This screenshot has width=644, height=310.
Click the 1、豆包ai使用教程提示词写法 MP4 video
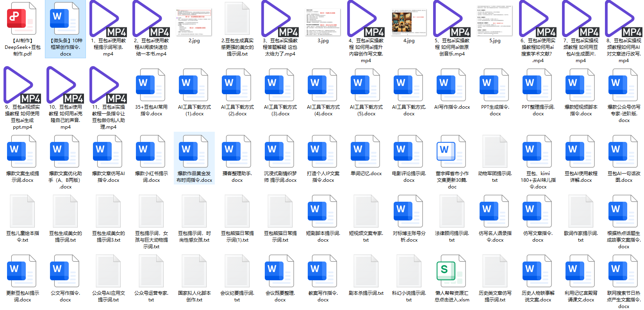(x=108, y=19)
